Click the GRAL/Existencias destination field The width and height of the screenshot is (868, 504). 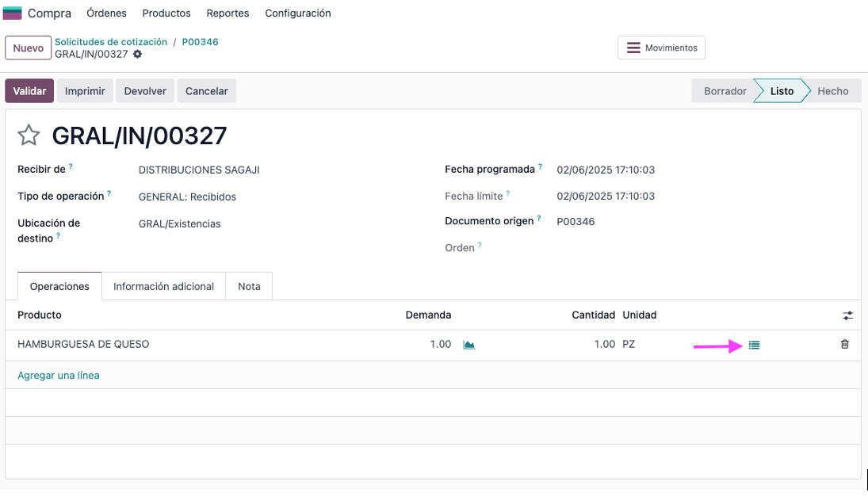(x=179, y=223)
